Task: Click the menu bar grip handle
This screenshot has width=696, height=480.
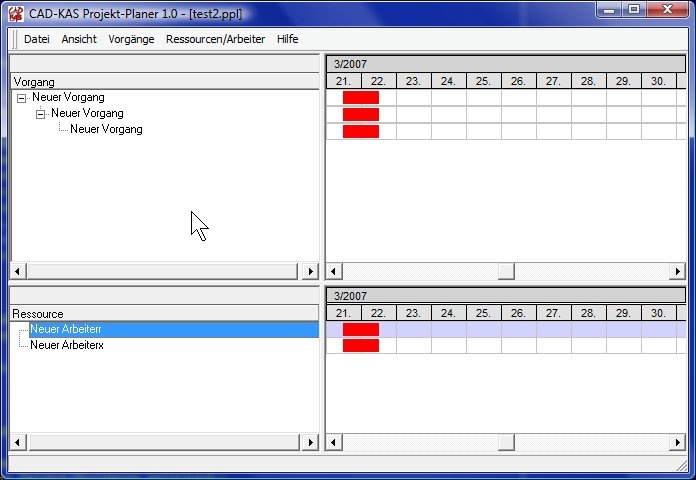Action: point(15,39)
